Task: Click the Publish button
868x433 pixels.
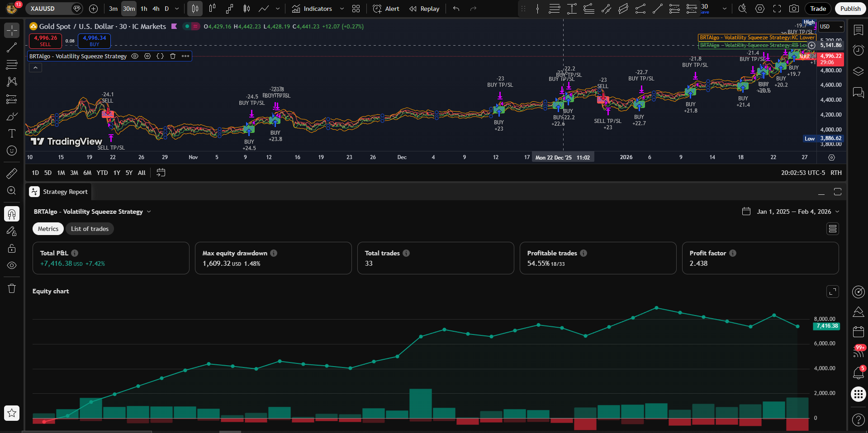Action: (850, 9)
